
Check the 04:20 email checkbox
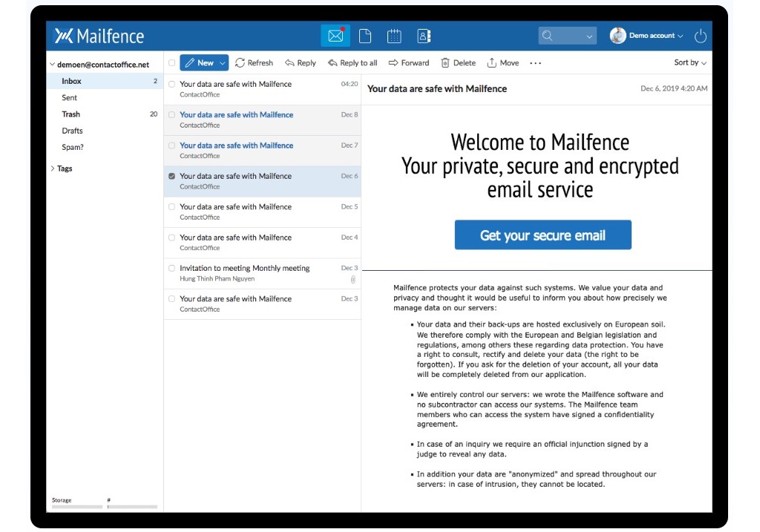pos(171,85)
